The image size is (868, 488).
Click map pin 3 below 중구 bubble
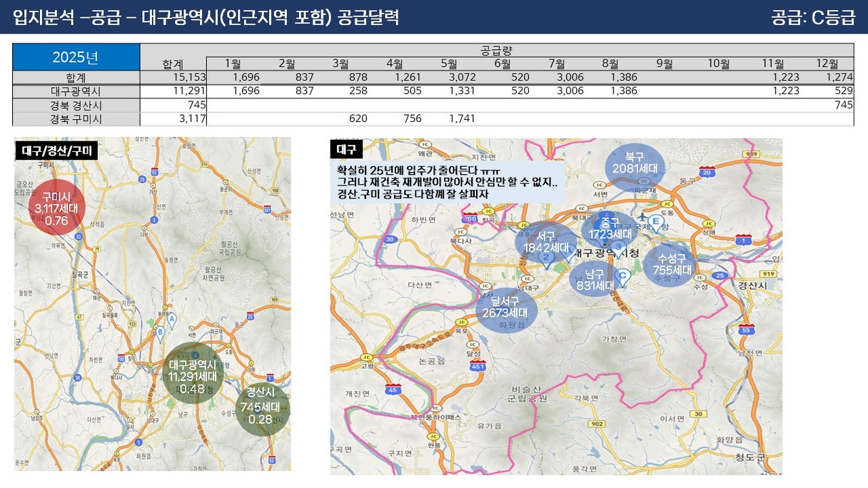(x=620, y=248)
